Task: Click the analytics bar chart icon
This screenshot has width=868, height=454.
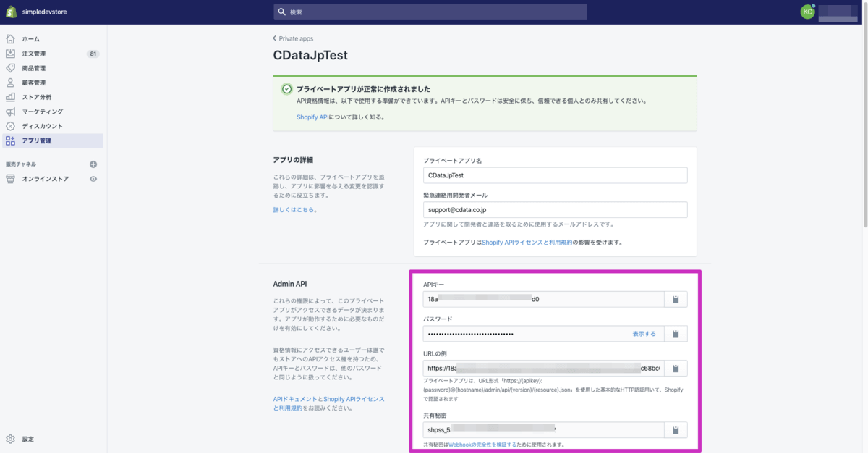Action: 10,97
